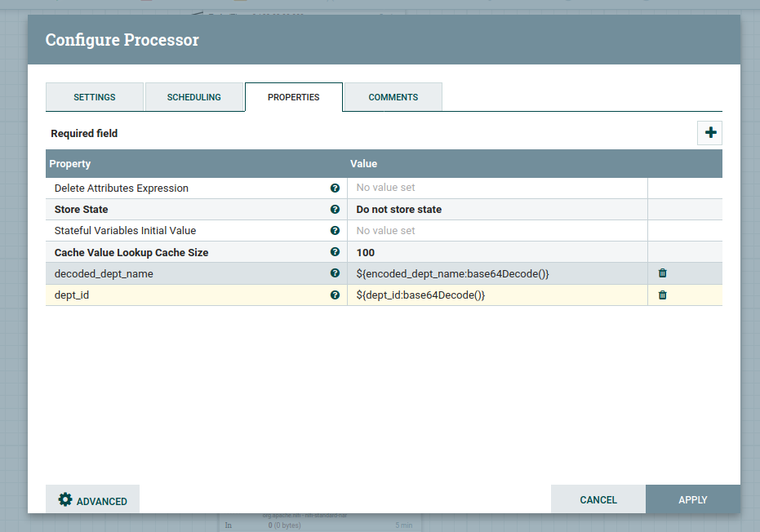Switch to the Settings tab
This screenshot has width=760, height=532.
pyautogui.click(x=95, y=97)
